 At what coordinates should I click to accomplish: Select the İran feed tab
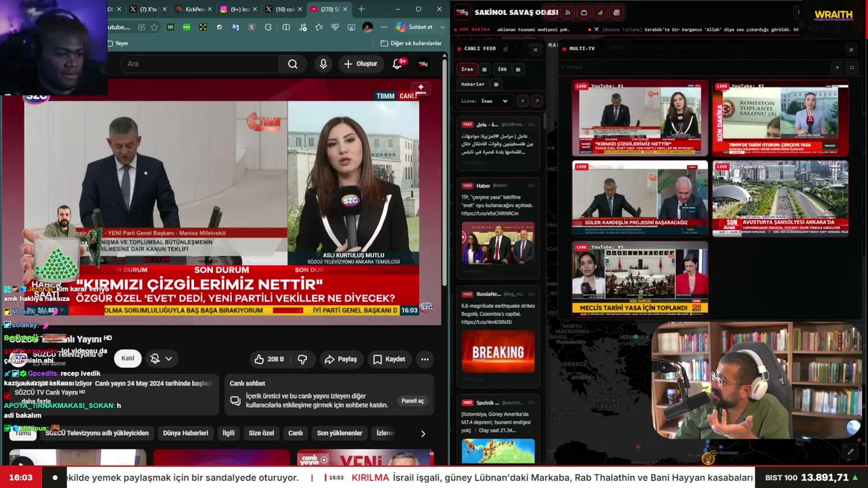click(467, 69)
